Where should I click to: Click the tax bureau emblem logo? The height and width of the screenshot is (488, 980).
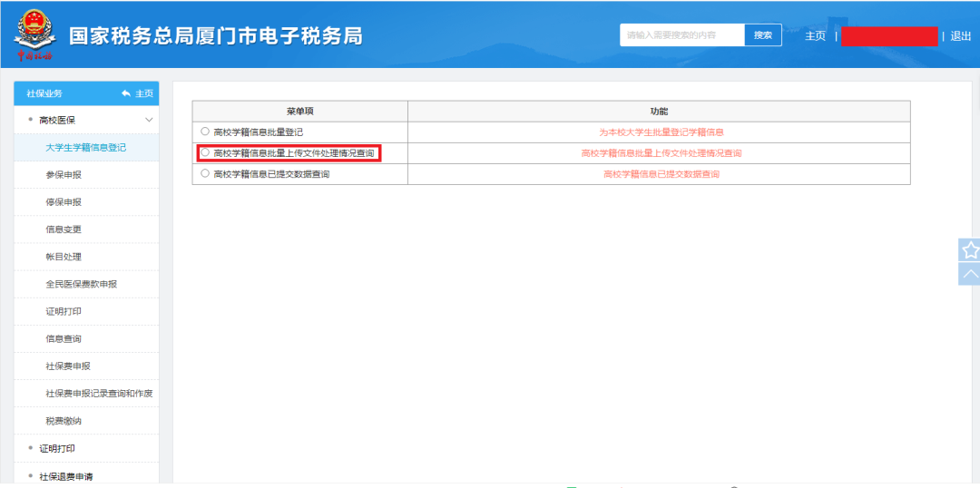pos(34,35)
